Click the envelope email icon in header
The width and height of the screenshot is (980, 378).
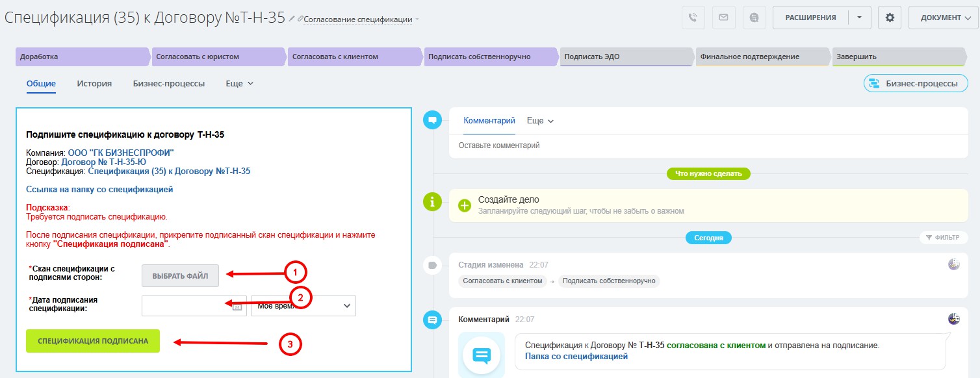[x=723, y=18]
